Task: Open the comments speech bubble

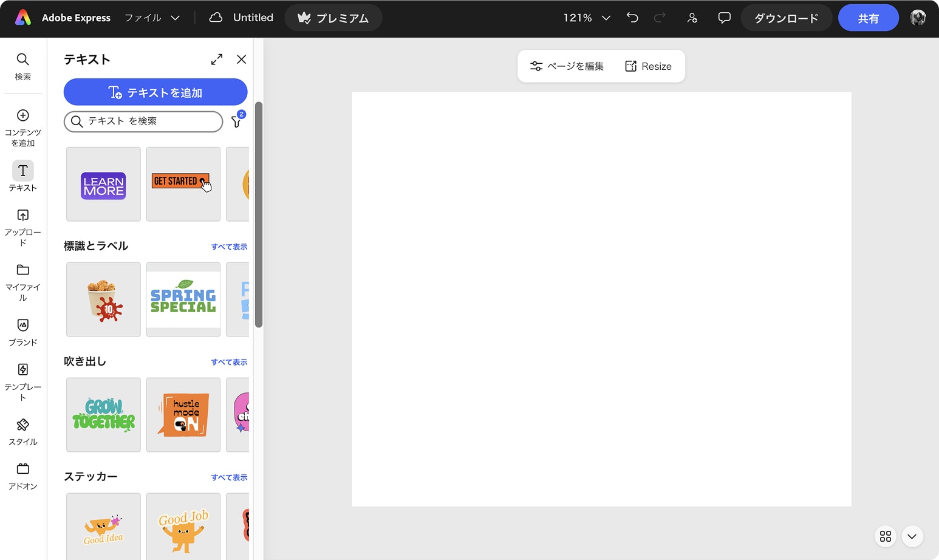Action: (x=724, y=18)
